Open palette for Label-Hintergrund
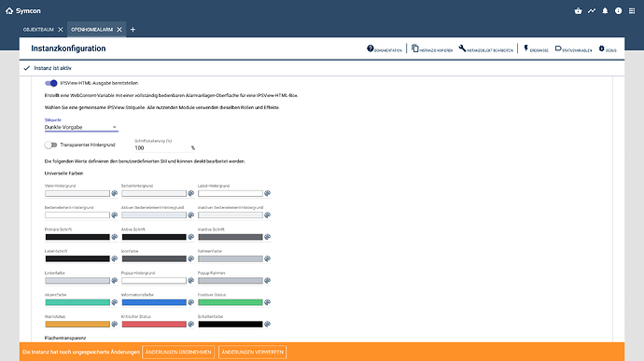The width and height of the screenshot is (644, 361). tap(267, 193)
